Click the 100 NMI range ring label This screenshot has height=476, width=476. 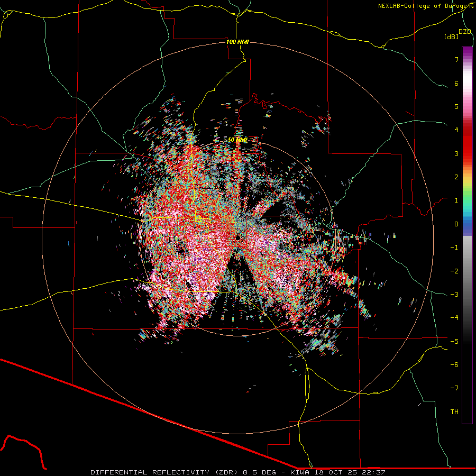tap(237, 42)
